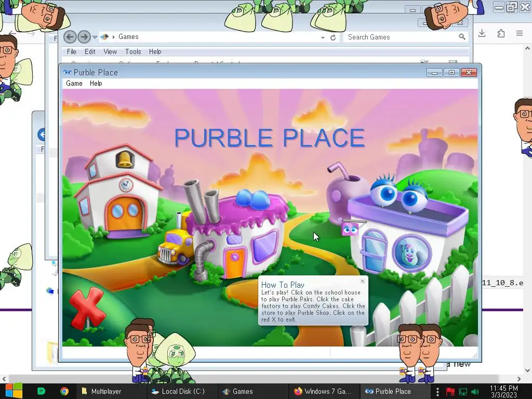Click the horizontal scrollbar left arrow
The width and height of the screenshot is (532, 399).
point(4,379)
